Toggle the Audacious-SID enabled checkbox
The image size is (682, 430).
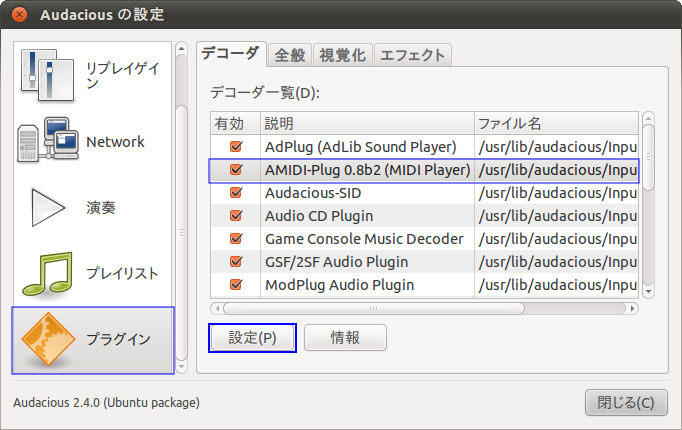236,193
